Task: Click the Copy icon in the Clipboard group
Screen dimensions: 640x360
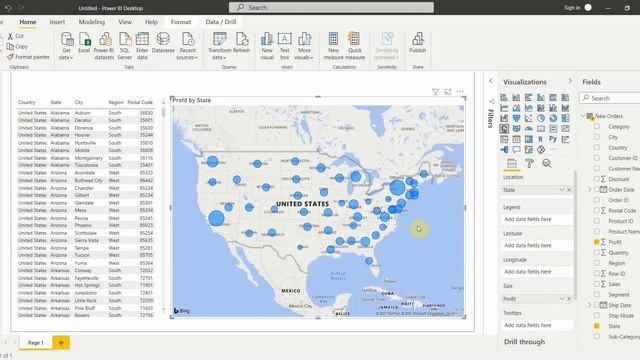Action: [x=11, y=47]
